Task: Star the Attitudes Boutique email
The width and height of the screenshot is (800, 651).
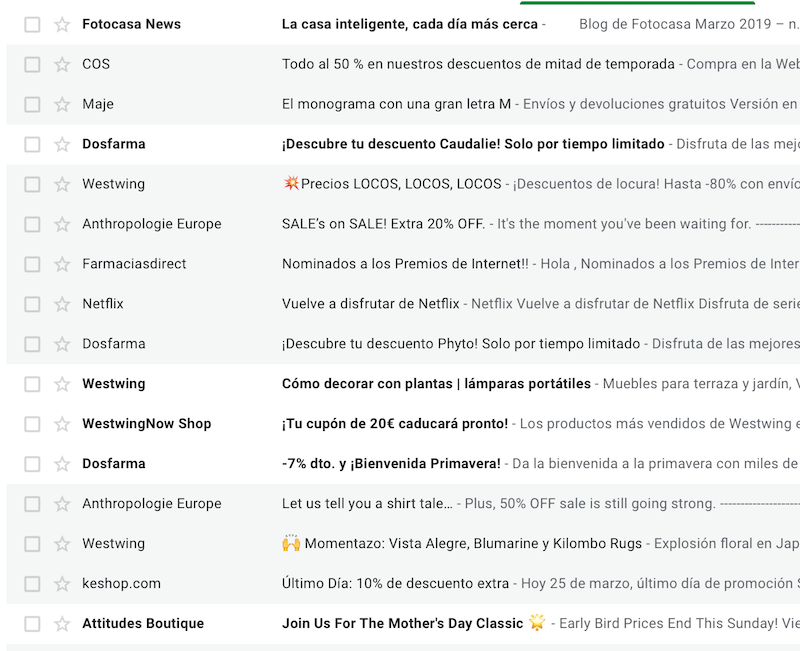Action: coord(62,624)
